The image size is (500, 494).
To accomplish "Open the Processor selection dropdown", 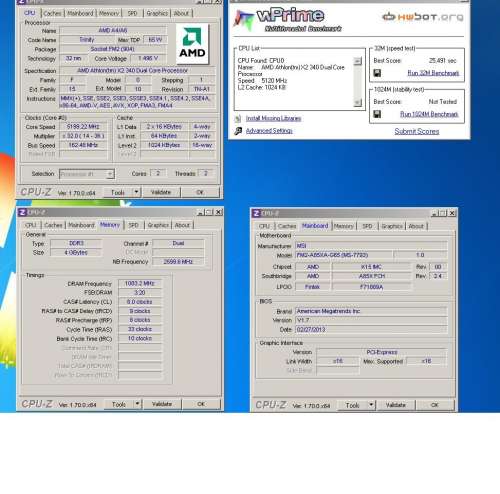I will pyautogui.click(x=110, y=174).
